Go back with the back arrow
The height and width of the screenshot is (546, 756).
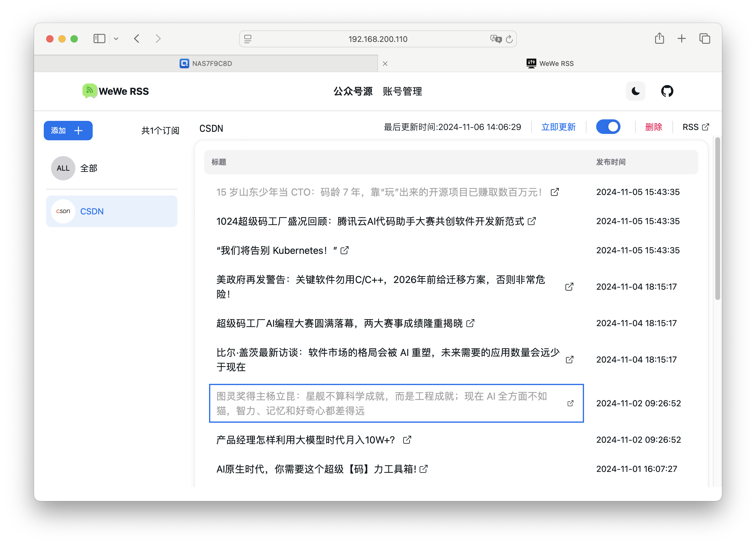coord(137,39)
